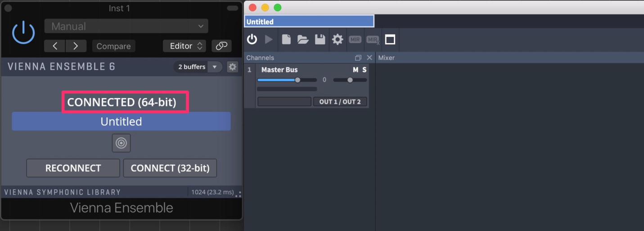The image size is (644, 231).
Task: Click the CONNECTED (64-bit) status text
Action: [122, 102]
